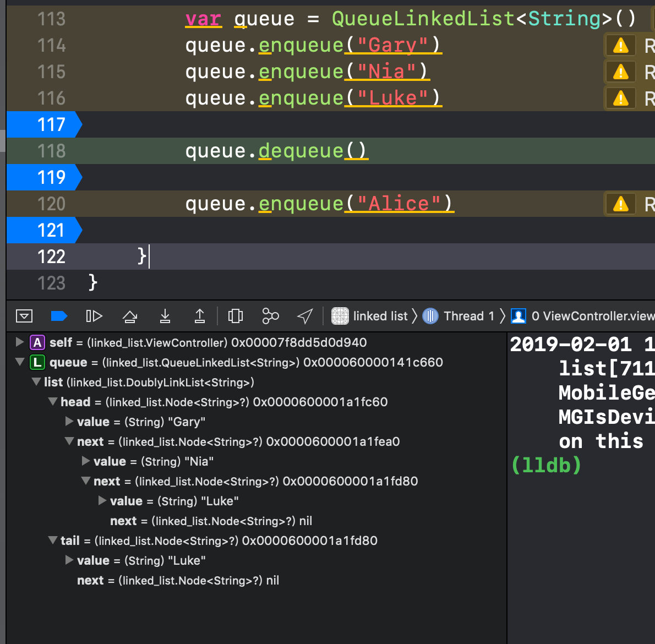The image size is (655, 644).
Task: Expand the self variable row
Action: coord(20,342)
